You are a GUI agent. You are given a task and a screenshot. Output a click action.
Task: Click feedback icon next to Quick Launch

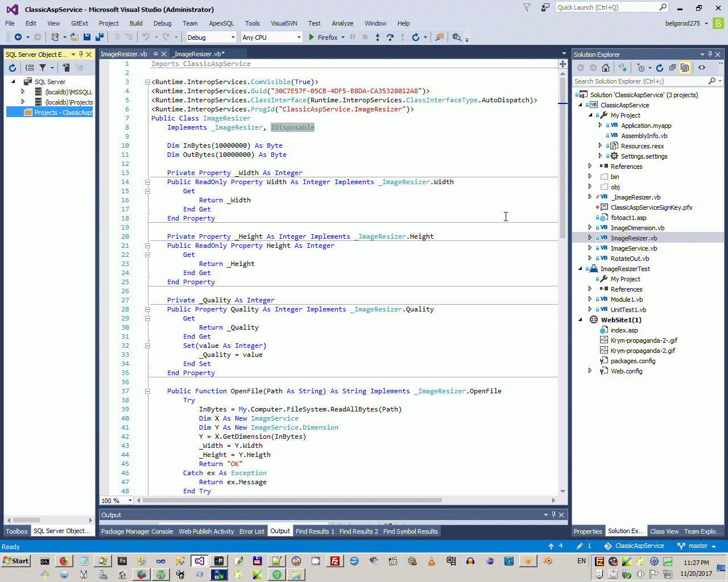pos(545,7)
